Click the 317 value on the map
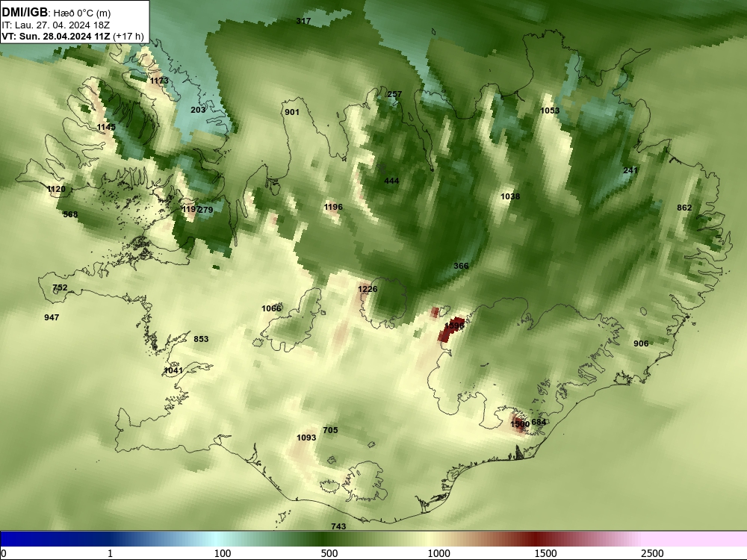 pos(303,21)
